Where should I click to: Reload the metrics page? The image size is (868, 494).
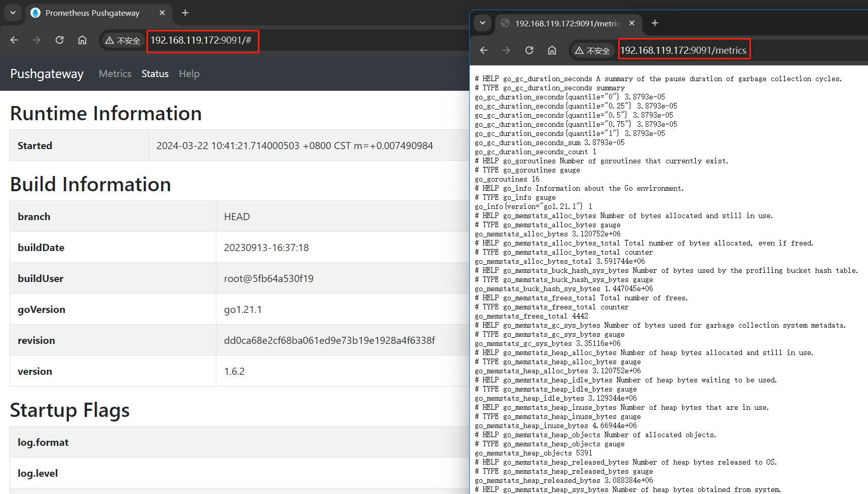point(529,50)
